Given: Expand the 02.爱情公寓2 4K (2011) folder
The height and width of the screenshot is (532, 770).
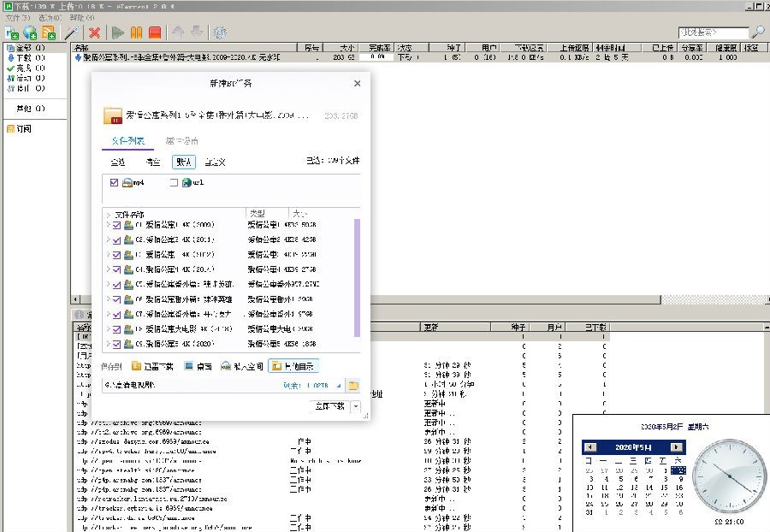Looking at the screenshot, I should coord(108,239).
